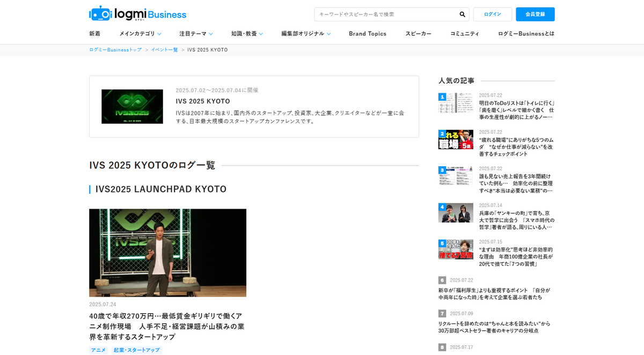Open the rank 2 article thumbnail
The image size is (644, 355).
point(456,139)
